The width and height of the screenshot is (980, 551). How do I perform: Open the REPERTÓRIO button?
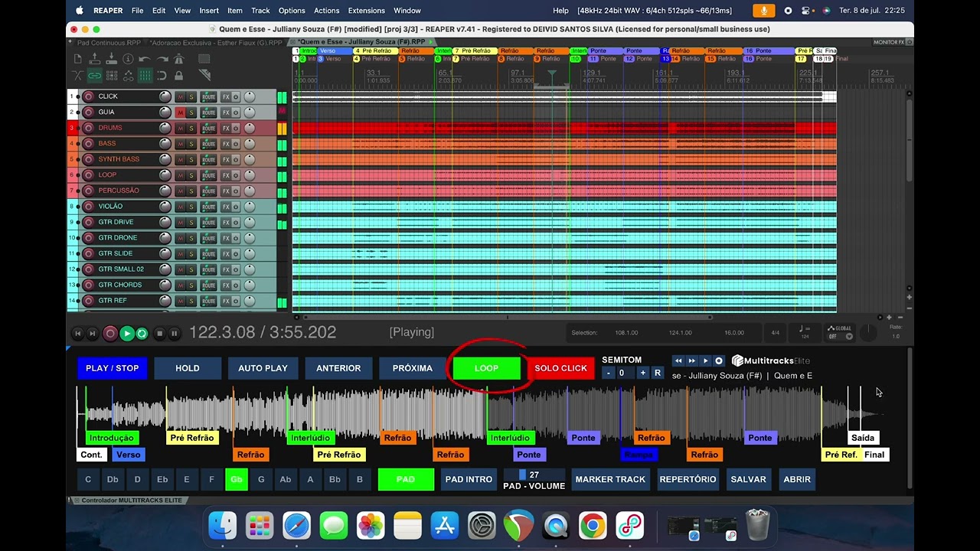click(x=688, y=480)
